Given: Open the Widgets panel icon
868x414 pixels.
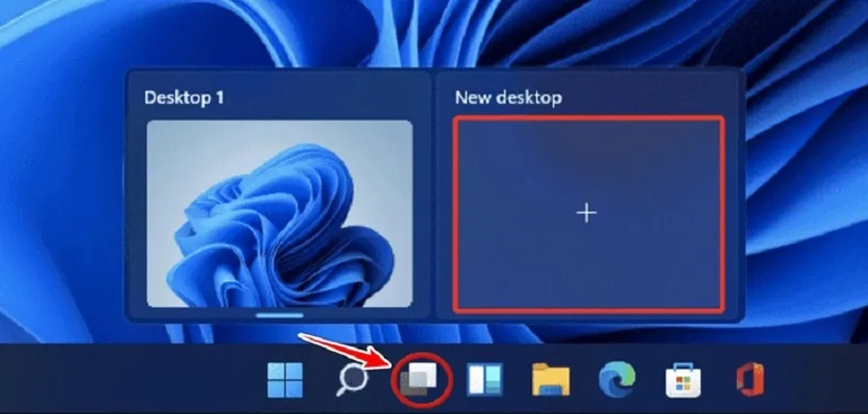Looking at the screenshot, I should (x=484, y=379).
